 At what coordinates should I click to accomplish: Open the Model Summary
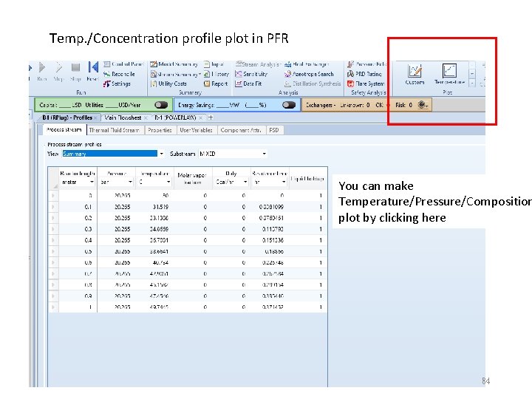174,64
